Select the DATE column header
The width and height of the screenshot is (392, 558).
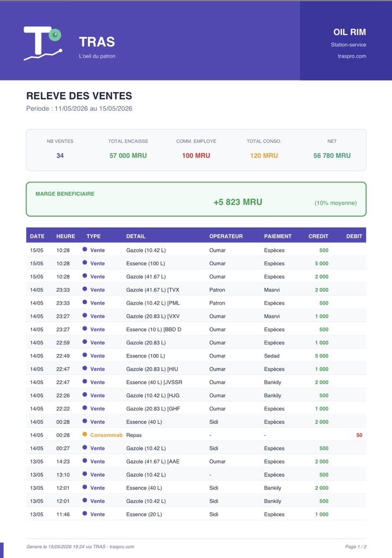[37, 236]
